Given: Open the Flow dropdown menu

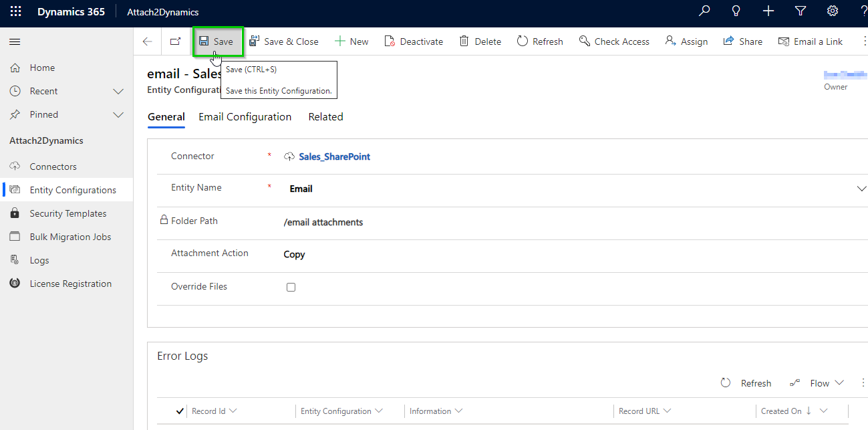Looking at the screenshot, I should click(817, 383).
